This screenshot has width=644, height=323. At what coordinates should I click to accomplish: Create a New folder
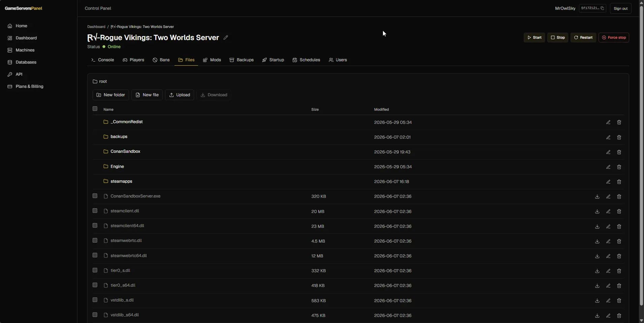point(110,95)
